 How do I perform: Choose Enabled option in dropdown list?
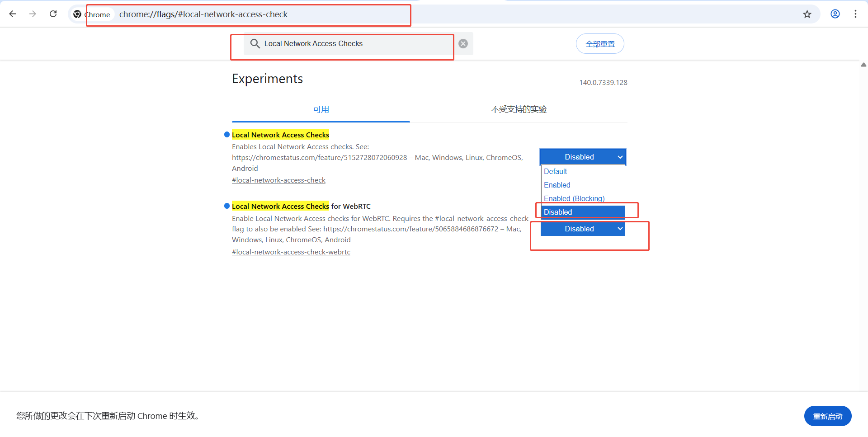point(557,185)
